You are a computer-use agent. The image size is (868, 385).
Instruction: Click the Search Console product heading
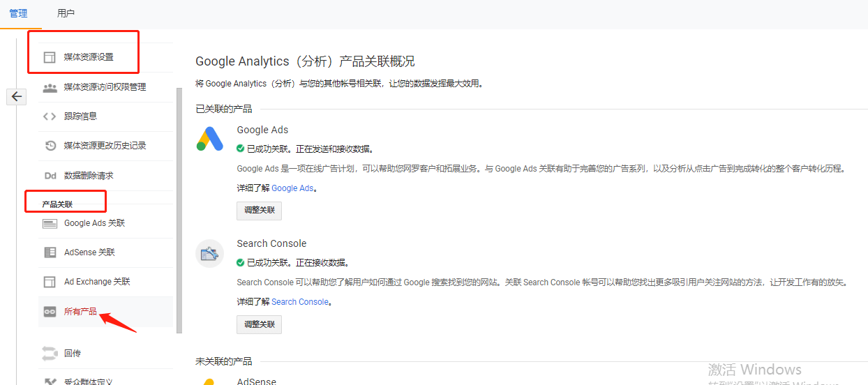pyautogui.click(x=271, y=243)
